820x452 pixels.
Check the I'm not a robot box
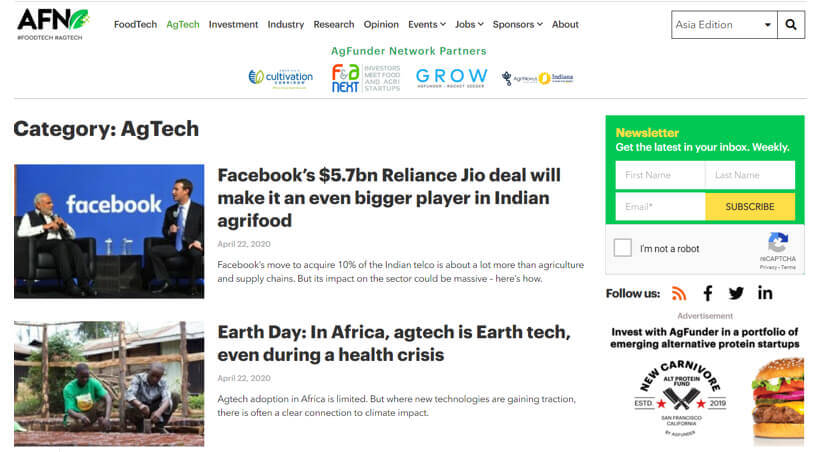(x=622, y=248)
